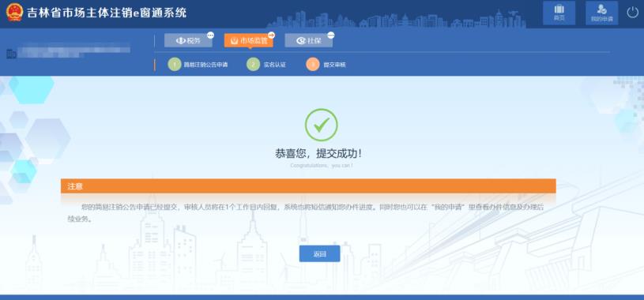The height and width of the screenshot is (300, 644).
Task: Open 我的申请 my applications
Action: click(x=601, y=13)
